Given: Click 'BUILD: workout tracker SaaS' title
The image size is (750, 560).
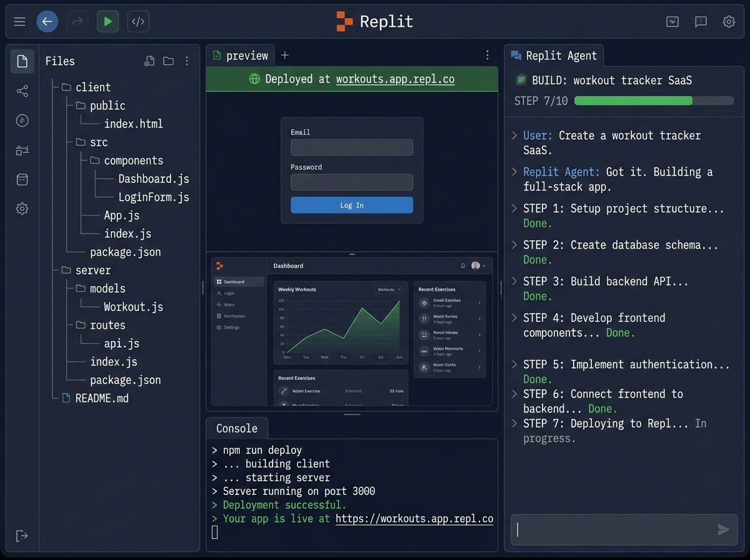Looking at the screenshot, I should pos(612,80).
